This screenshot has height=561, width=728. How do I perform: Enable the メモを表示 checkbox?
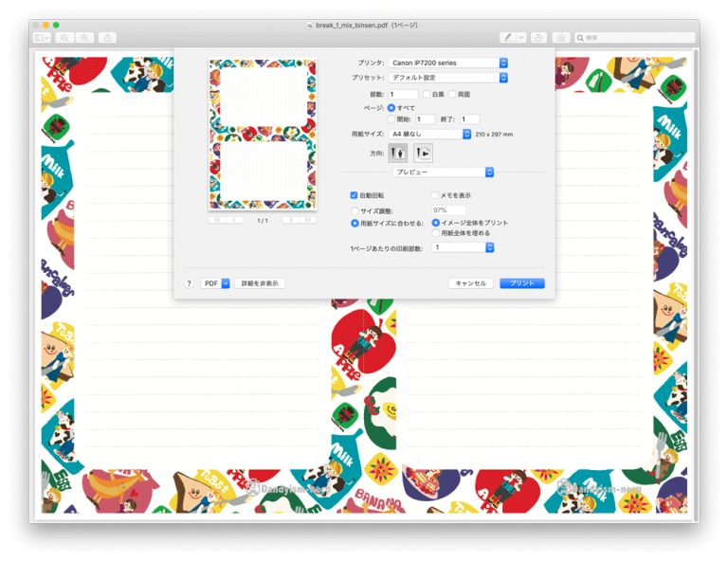435,195
